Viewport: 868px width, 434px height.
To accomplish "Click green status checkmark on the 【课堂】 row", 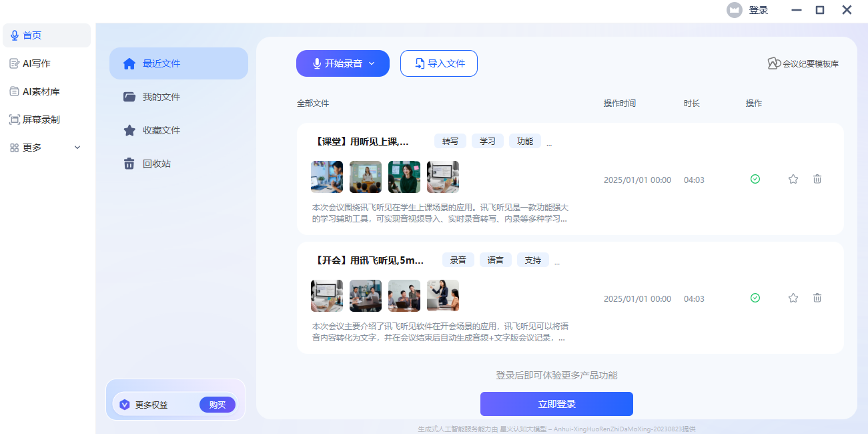I will point(755,179).
